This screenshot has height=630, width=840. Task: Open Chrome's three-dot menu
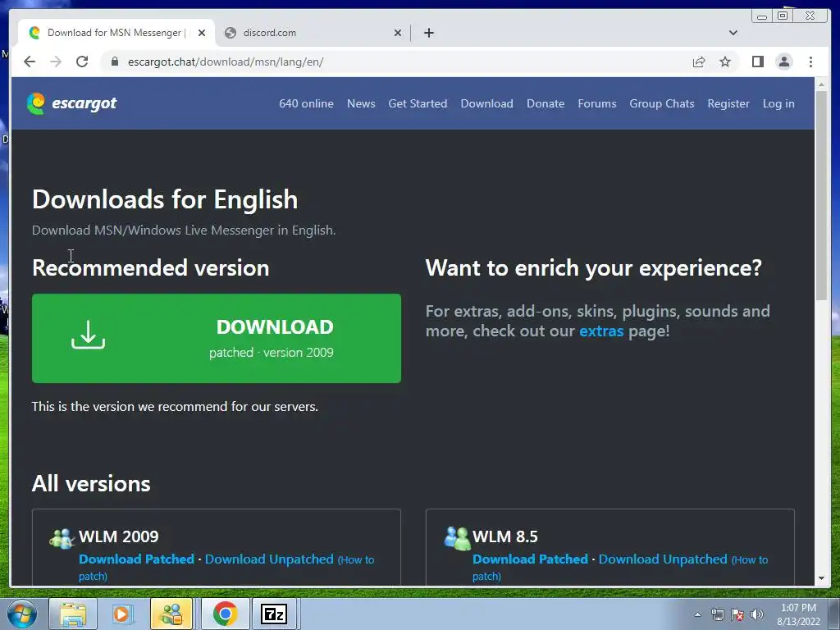pyautogui.click(x=810, y=62)
